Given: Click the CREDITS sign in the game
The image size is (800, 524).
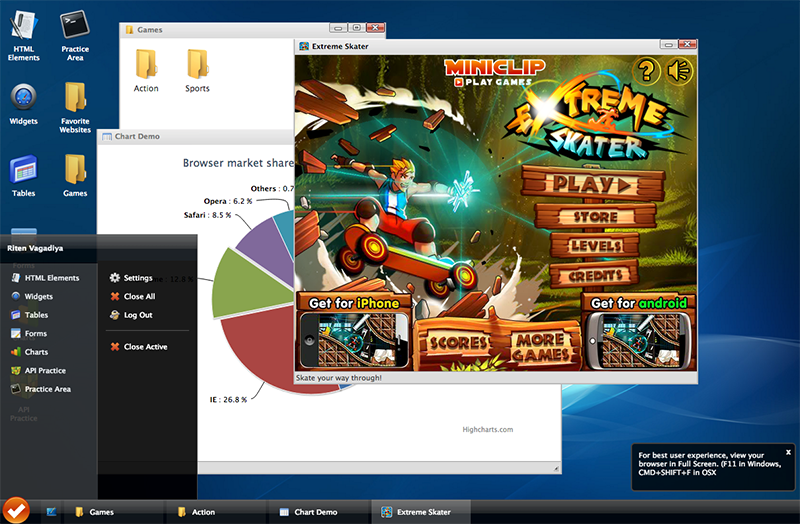Looking at the screenshot, I should pyautogui.click(x=595, y=276).
